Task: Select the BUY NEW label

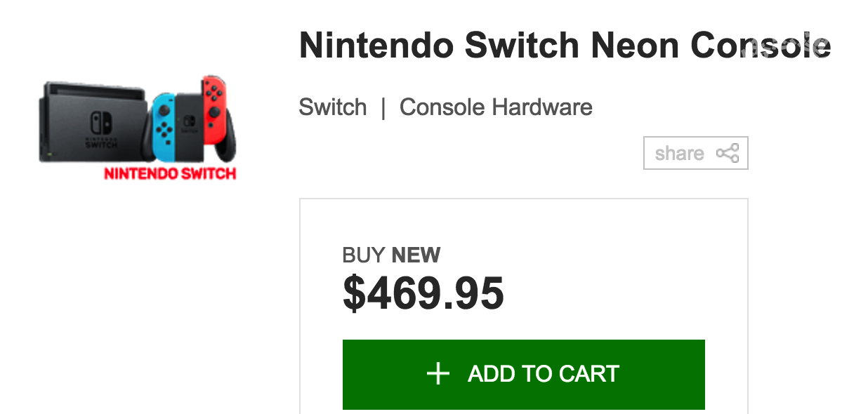Action: tap(391, 255)
